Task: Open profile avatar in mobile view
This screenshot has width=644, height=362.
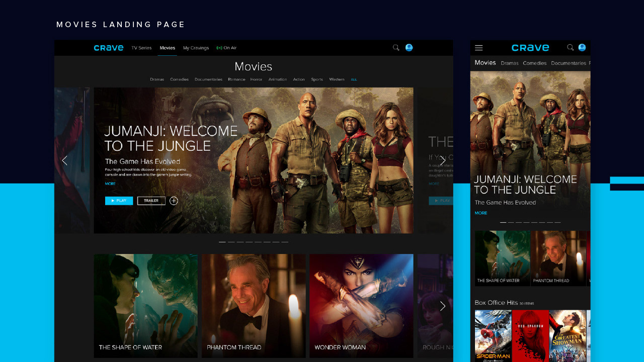Action: click(582, 47)
